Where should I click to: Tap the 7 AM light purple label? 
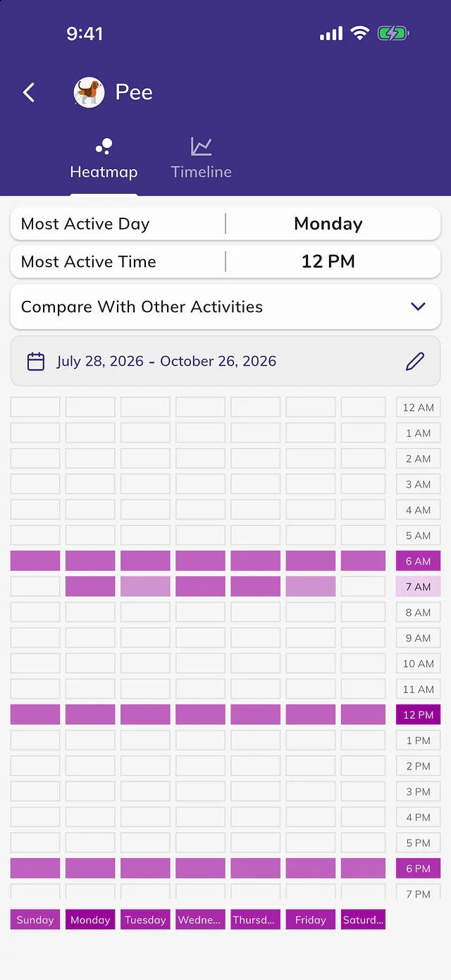tap(418, 586)
